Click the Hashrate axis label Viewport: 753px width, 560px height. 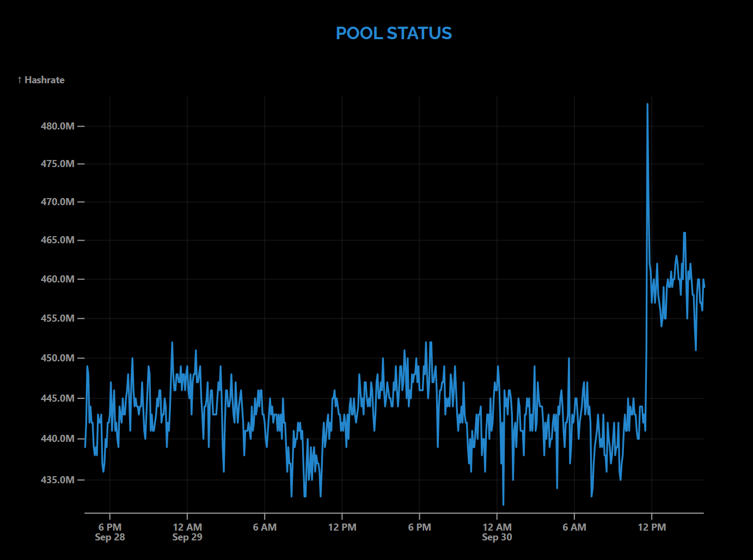point(45,80)
